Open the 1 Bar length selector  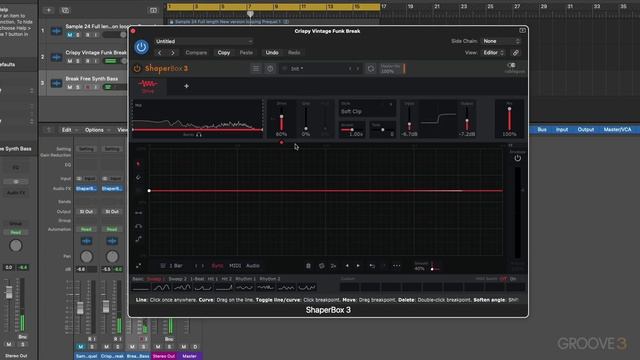[x=172, y=266]
